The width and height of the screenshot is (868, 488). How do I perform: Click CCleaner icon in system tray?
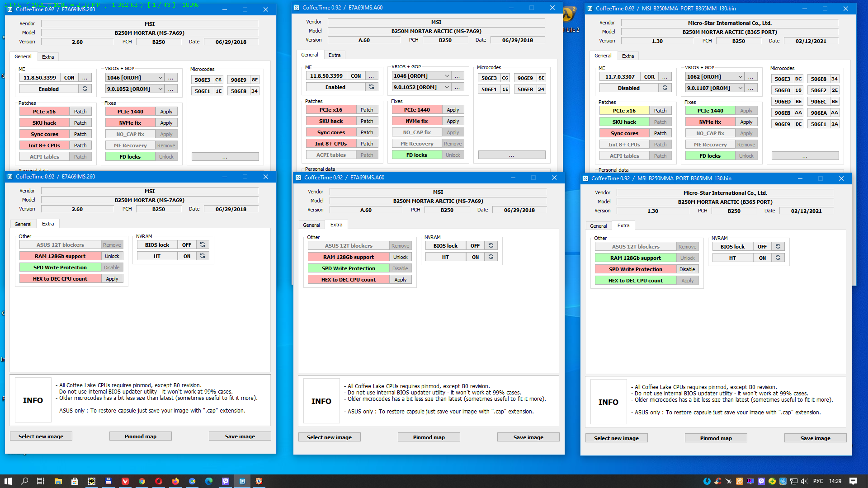coord(718,481)
